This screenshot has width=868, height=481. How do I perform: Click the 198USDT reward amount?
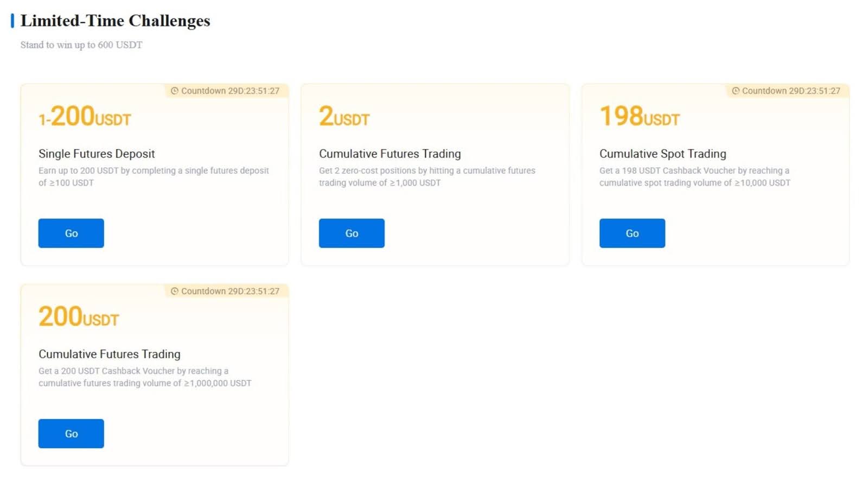(639, 117)
